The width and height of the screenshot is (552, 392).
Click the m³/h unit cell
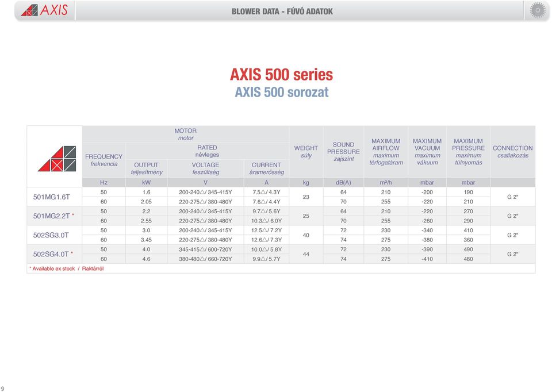[x=386, y=183]
